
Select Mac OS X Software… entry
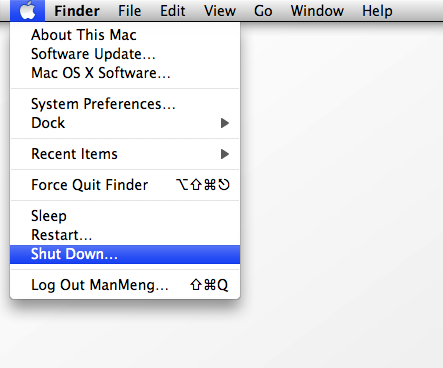[125, 73]
